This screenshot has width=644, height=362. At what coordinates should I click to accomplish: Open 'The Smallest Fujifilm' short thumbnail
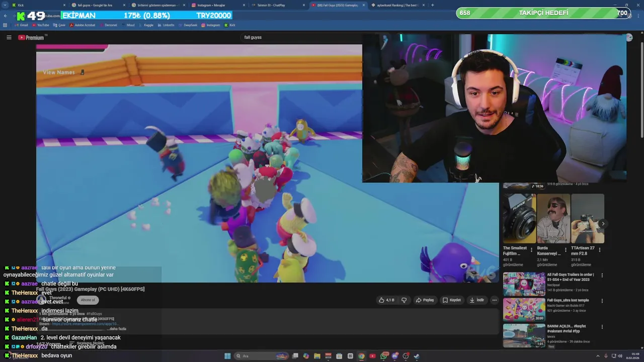(x=519, y=219)
